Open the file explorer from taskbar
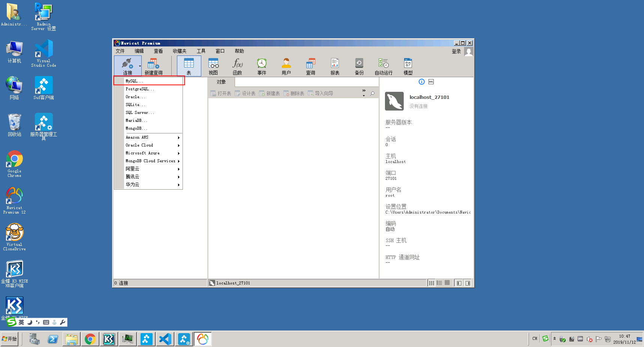Screen dimensions: 644x347 (x=71, y=339)
